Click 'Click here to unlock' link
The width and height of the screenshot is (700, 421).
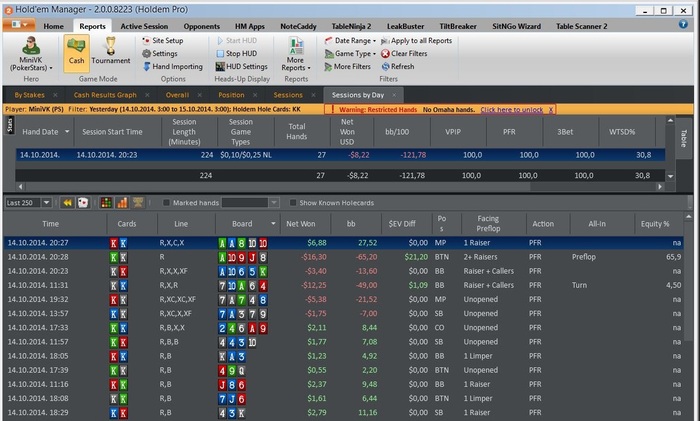pyautogui.click(x=512, y=109)
